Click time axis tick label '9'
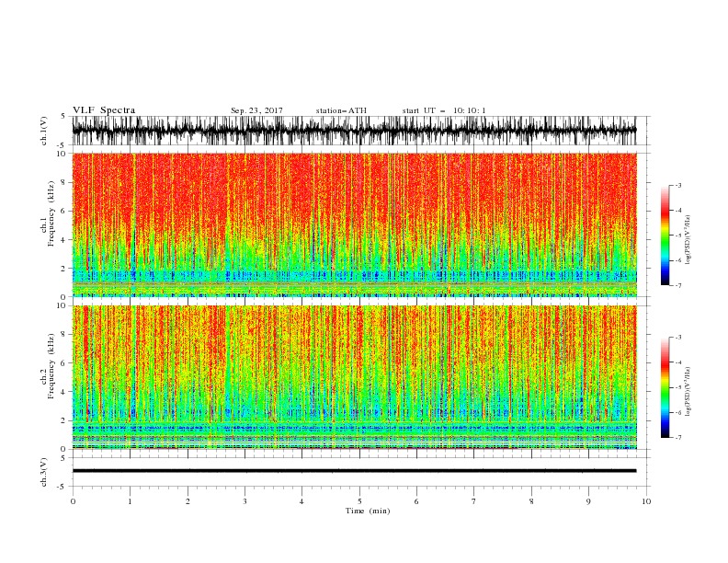Screen dimensions: 728x563 coord(588,501)
